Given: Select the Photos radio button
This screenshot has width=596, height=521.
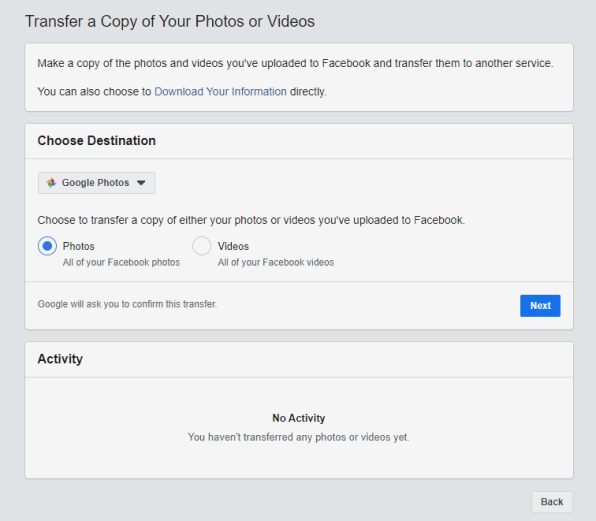Looking at the screenshot, I should point(47,246).
